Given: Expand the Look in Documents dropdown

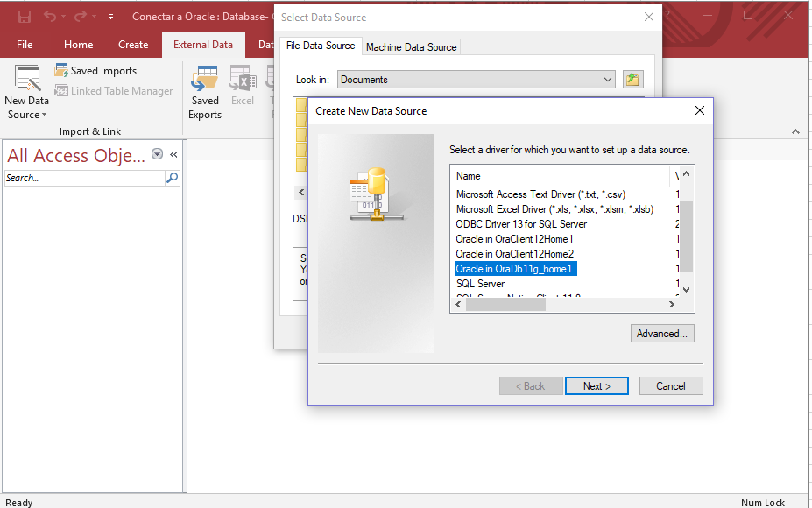Looking at the screenshot, I should 607,80.
